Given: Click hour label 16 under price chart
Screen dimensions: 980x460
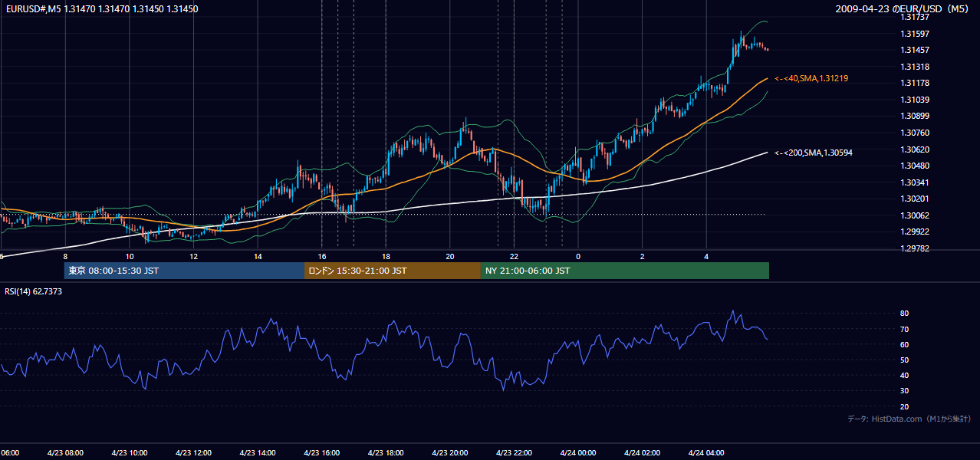Looking at the screenshot, I should (x=322, y=256).
